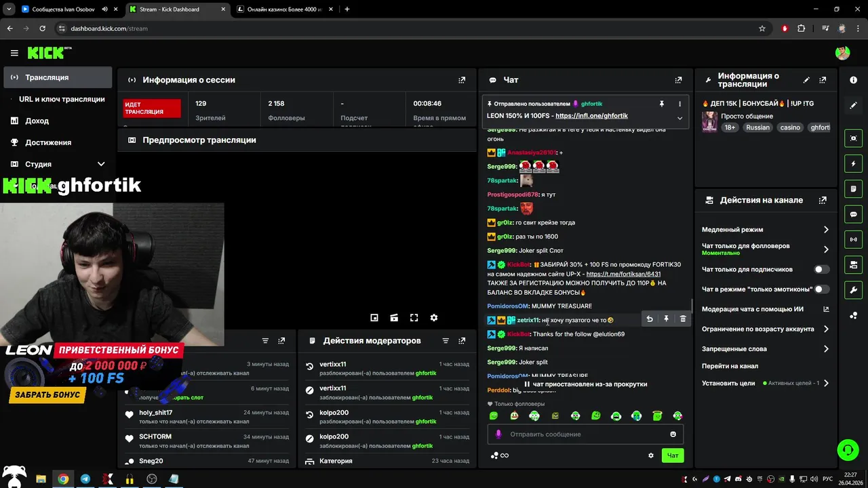Image resolution: width=868 pixels, height=488 pixels.
Task: Open emoji picker in message box
Action: pyautogui.click(x=673, y=434)
